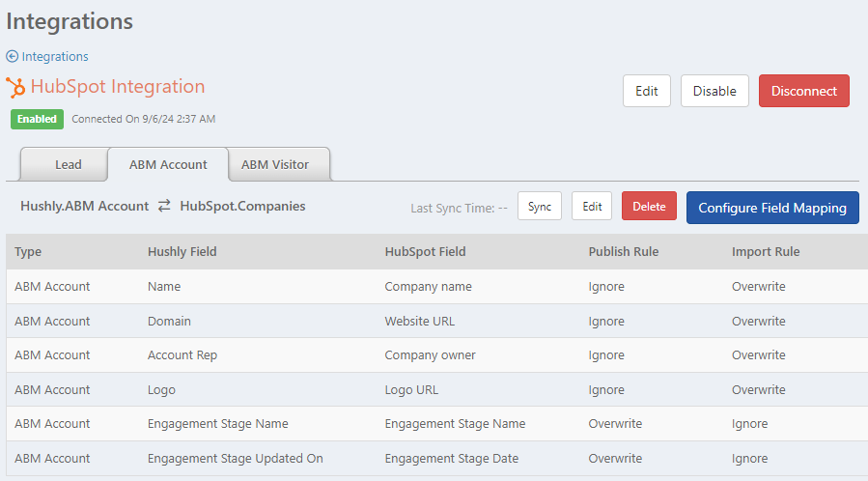This screenshot has width=868, height=481.
Task: Click the back arrow icon beside Integrations link
Action: click(13, 56)
